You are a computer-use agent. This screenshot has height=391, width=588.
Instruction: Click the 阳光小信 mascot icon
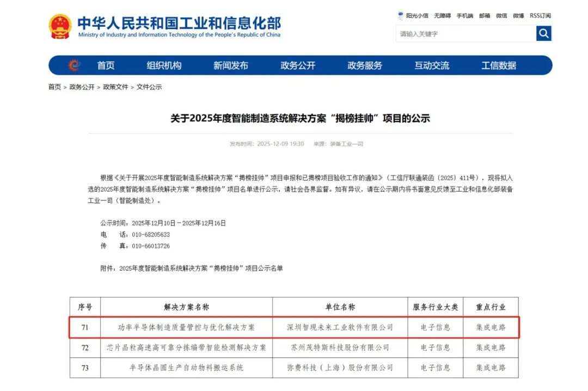coord(401,16)
